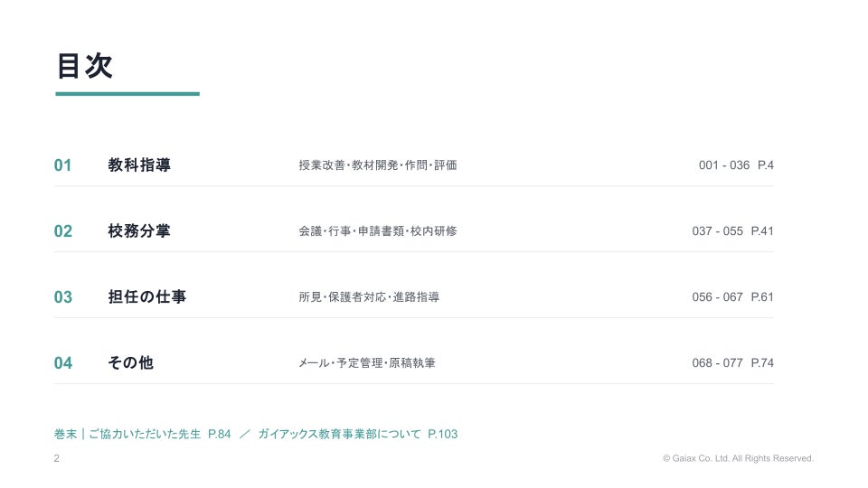Go to page P.61 reference
868x488 pixels.
pos(761,296)
